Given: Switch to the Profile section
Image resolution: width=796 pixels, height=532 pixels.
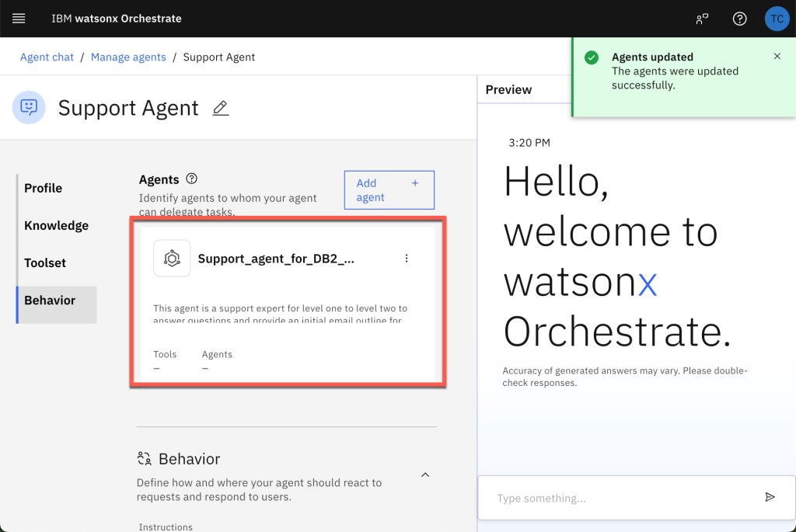Looking at the screenshot, I should point(44,188).
